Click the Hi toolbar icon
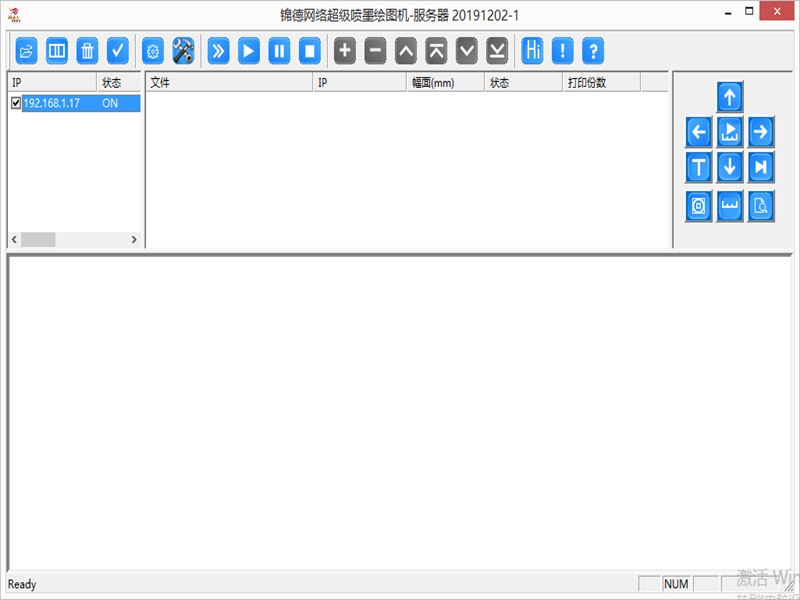Screen dimensions: 800x600 pyautogui.click(x=533, y=50)
